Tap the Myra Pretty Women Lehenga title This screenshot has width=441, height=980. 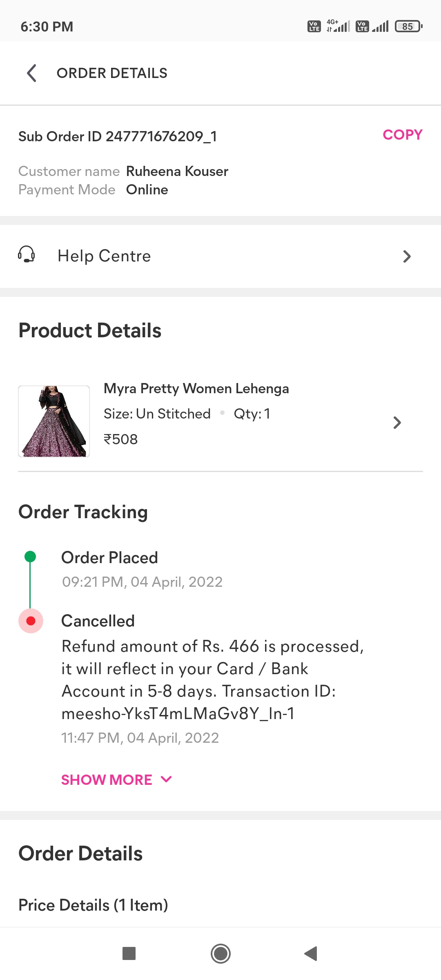[x=196, y=388]
